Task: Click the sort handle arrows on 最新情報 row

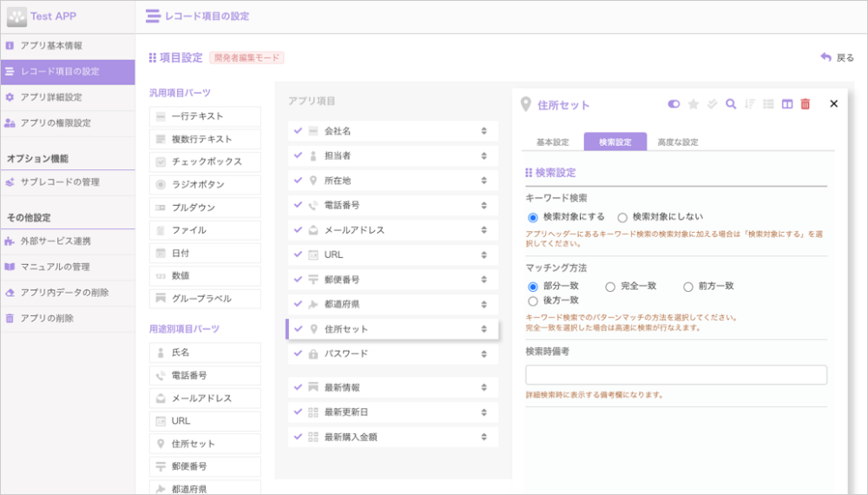Action: click(483, 387)
